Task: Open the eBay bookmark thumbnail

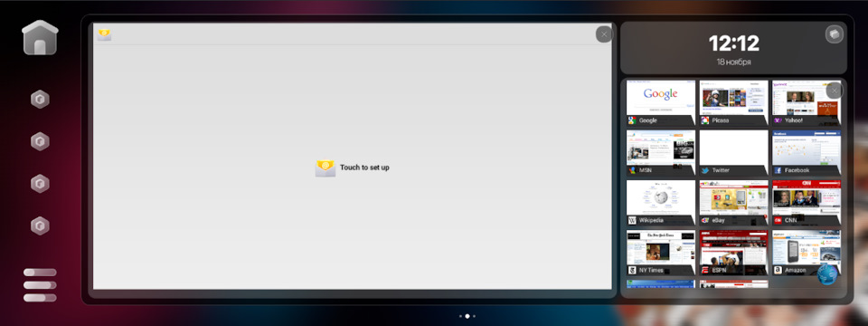Action: click(733, 203)
